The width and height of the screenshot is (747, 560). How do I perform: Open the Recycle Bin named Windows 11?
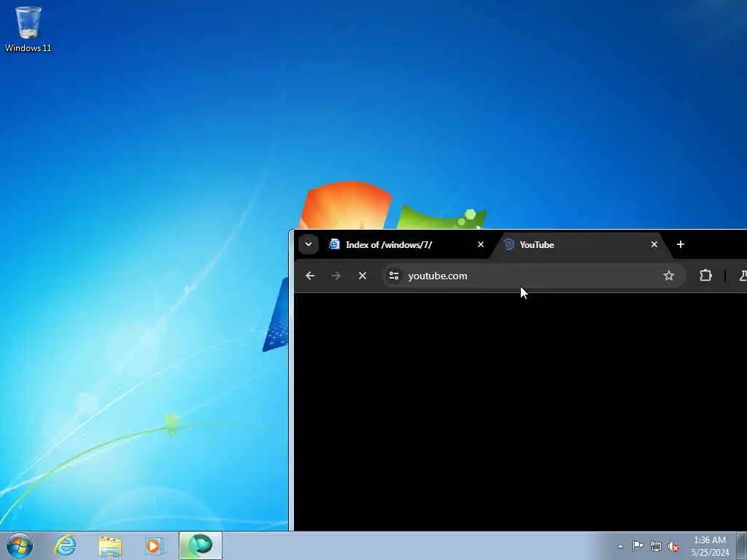pyautogui.click(x=28, y=28)
